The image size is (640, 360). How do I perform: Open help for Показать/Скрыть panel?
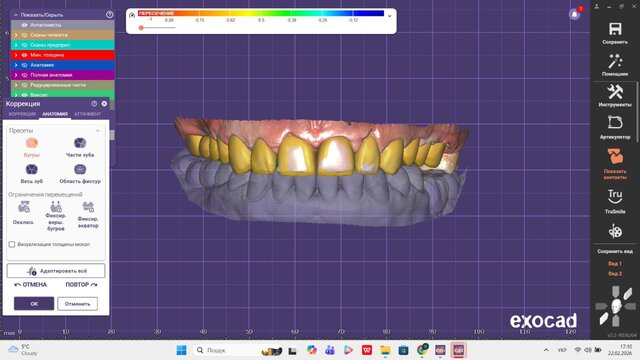point(109,15)
